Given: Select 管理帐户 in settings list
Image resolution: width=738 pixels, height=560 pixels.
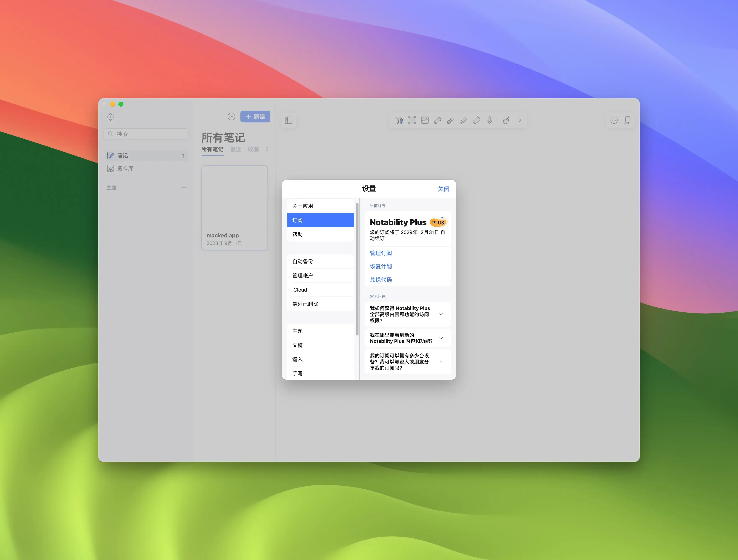Looking at the screenshot, I should [x=320, y=275].
